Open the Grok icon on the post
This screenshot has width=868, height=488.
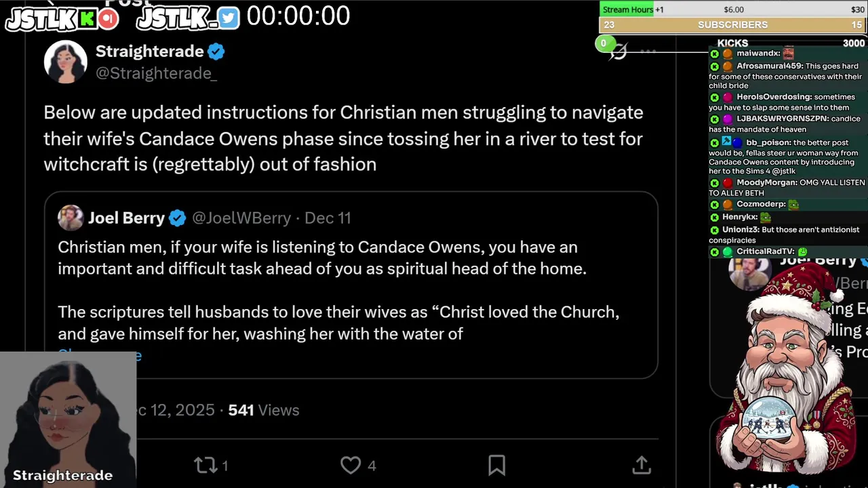click(x=618, y=52)
